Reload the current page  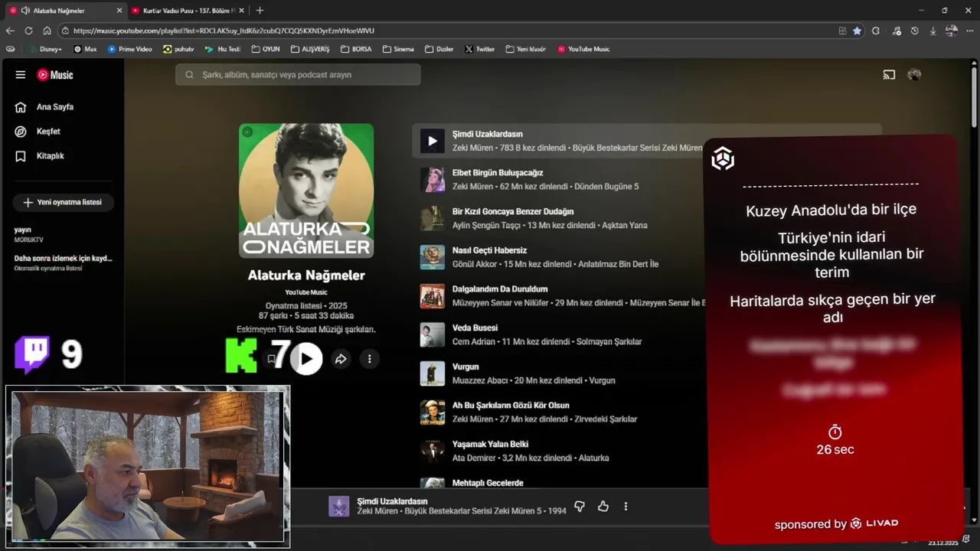[28, 31]
